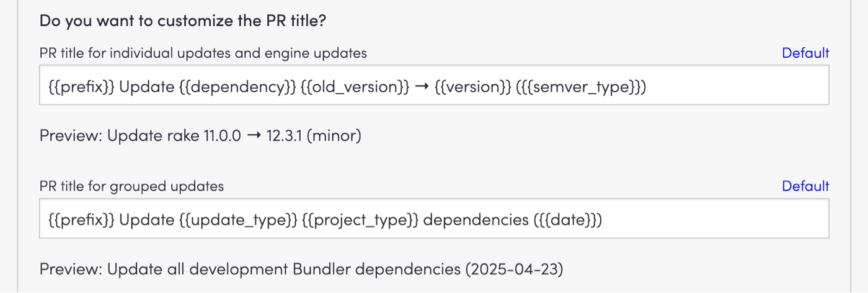Click {{dependency}} placeholder in individual title field
The image size is (868, 293).
[x=237, y=86]
